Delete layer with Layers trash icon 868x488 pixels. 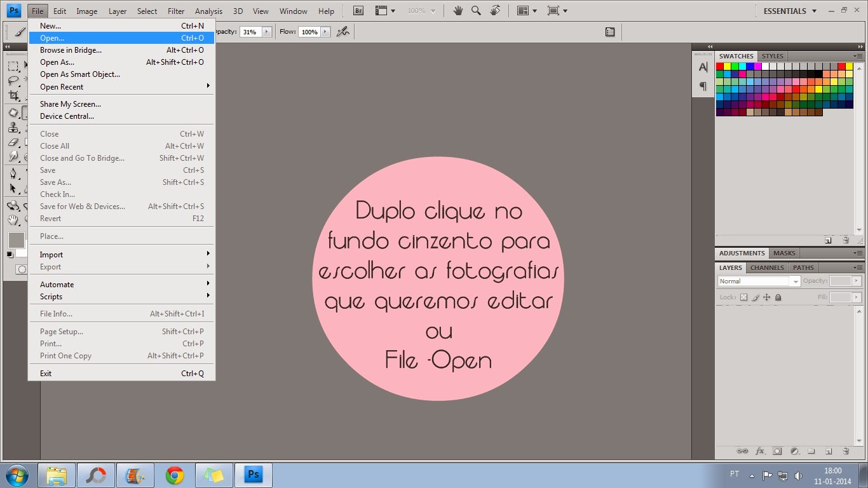click(846, 451)
